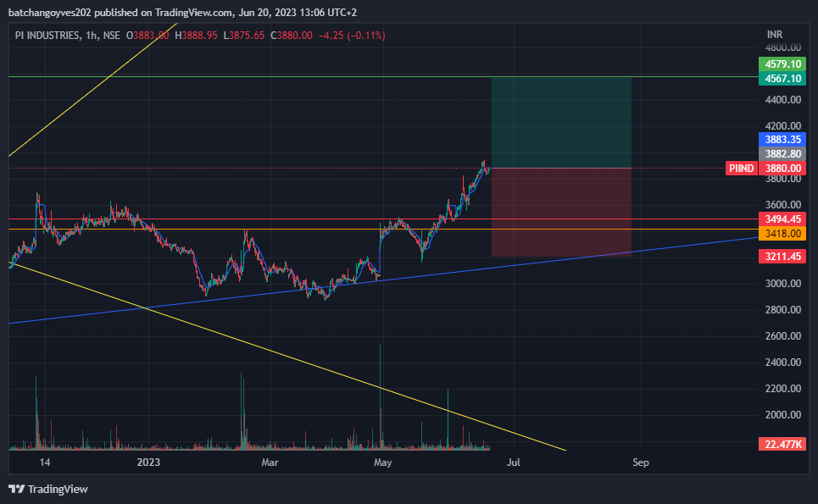Click the 3211.45 stop-loss price label
Viewport: 818px width, 504px height.
coord(782,257)
